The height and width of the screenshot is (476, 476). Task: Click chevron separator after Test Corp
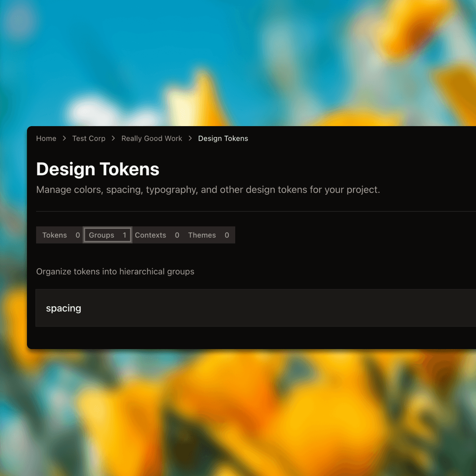click(x=113, y=138)
